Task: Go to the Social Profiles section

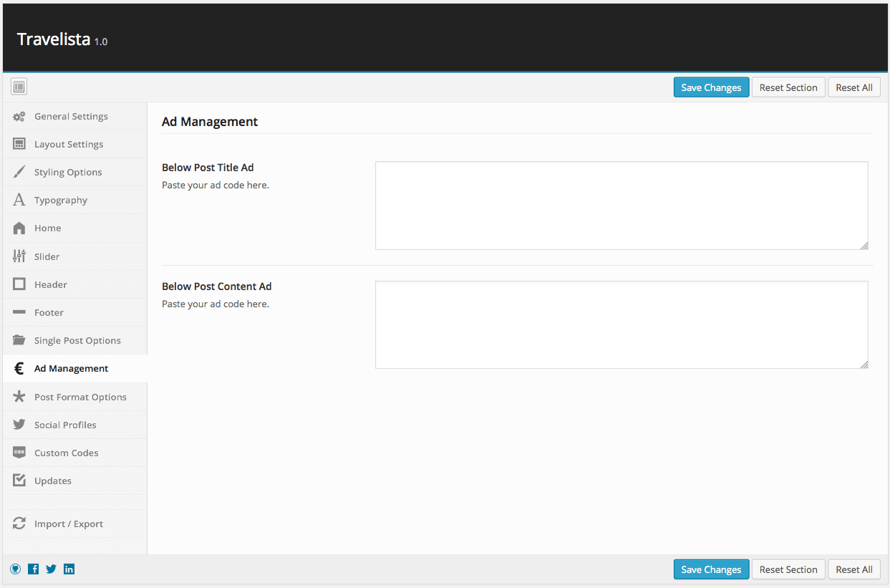Action: pos(75,425)
